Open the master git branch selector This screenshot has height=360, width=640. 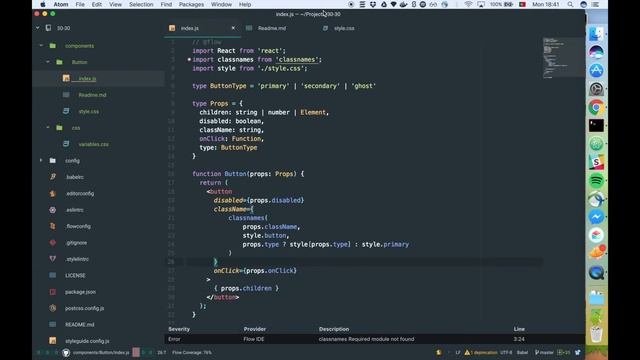point(544,353)
